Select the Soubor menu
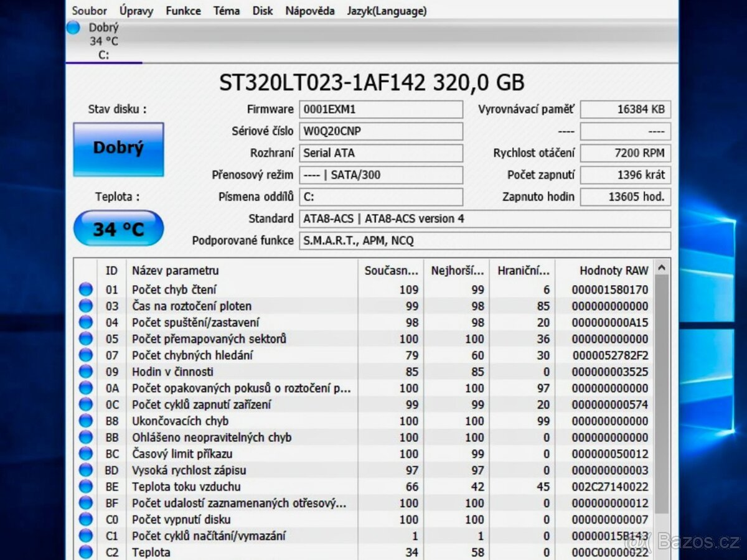The height and width of the screenshot is (560, 747). (x=89, y=11)
